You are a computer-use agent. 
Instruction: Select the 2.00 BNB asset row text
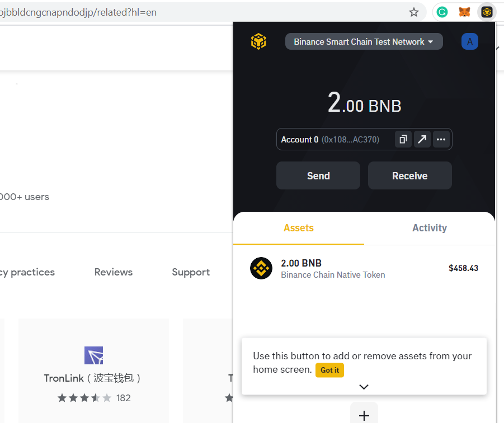(x=301, y=263)
